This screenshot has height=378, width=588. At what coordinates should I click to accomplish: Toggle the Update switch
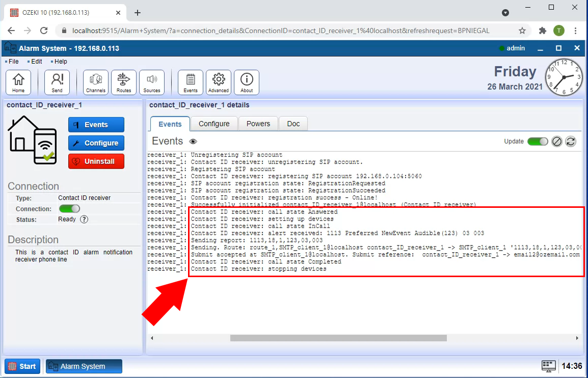pos(538,142)
